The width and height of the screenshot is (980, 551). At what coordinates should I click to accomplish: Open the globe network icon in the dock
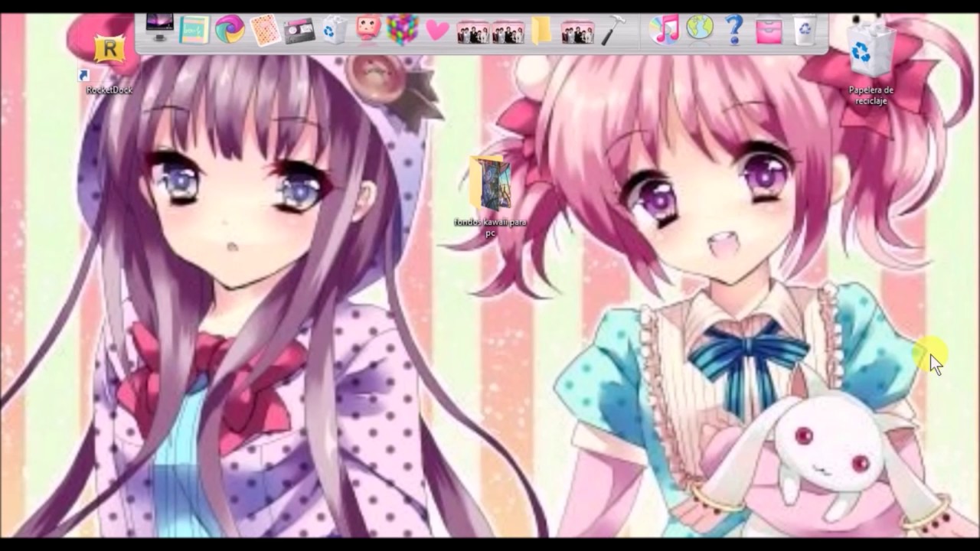click(x=700, y=29)
